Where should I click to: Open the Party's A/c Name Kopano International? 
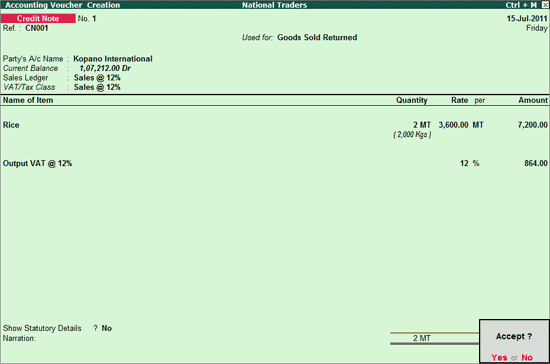[x=113, y=59]
